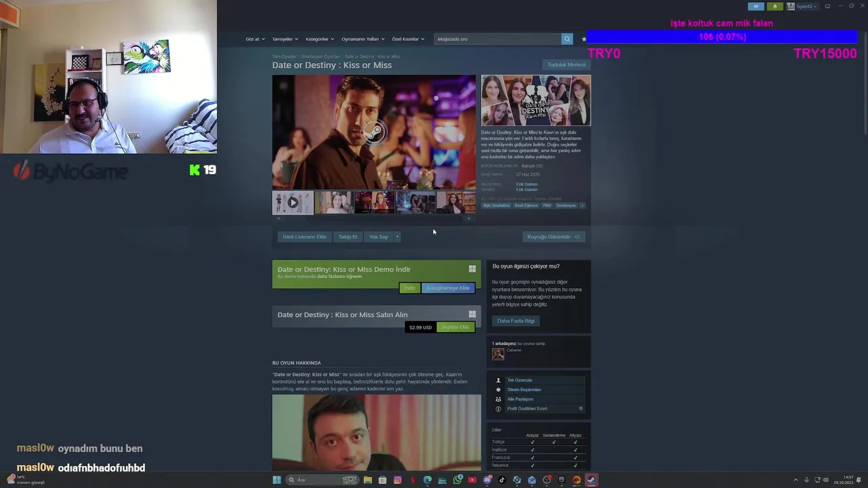Open the Windows Start menu

pyautogui.click(x=277, y=480)
